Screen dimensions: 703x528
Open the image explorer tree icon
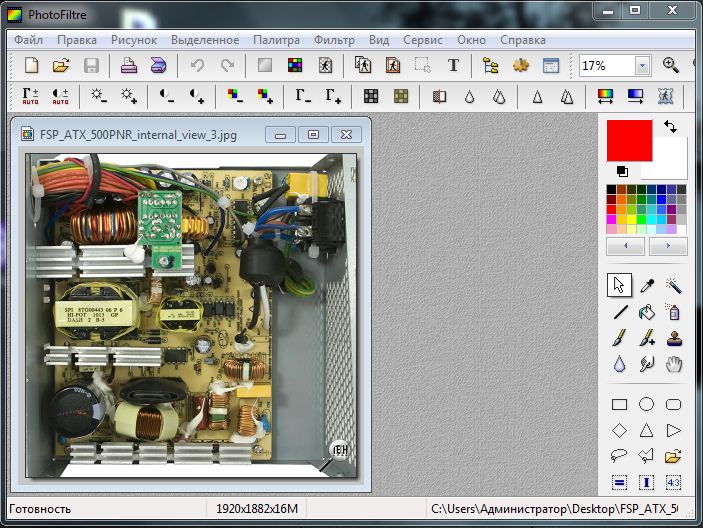490,65
